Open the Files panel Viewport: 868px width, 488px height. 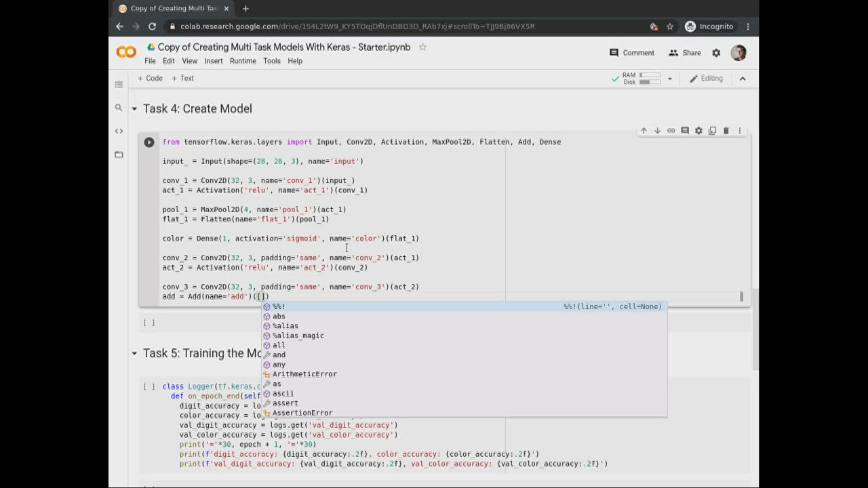pos(119,155)
